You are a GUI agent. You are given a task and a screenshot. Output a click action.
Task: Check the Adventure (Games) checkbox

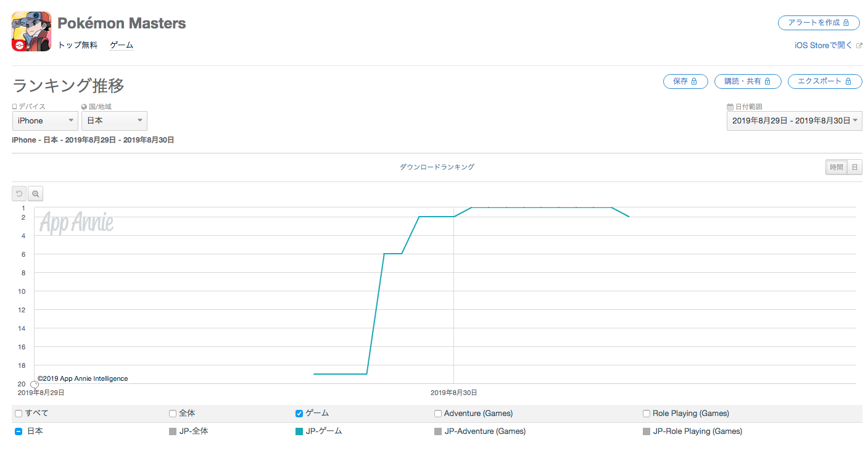pos(438,414)
